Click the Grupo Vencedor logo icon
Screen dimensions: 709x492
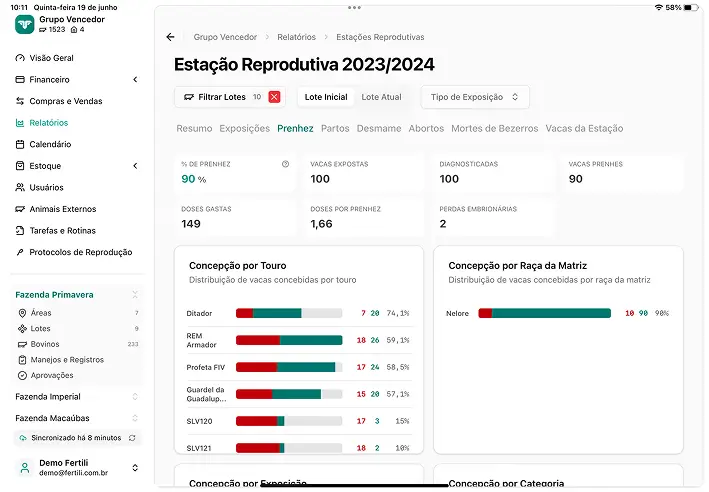[x=24, y=24]
